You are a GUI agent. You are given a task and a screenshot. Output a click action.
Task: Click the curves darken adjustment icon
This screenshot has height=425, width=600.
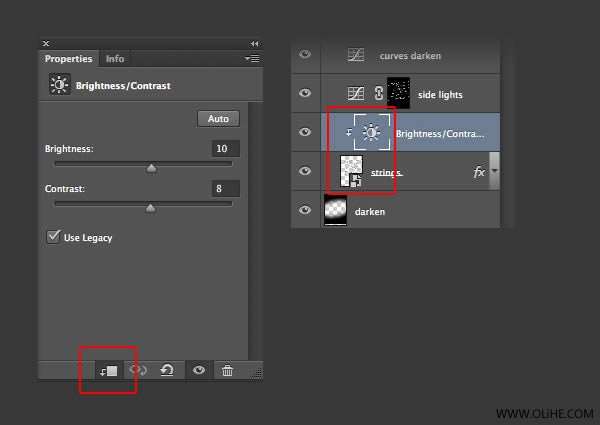coord(354,56)
